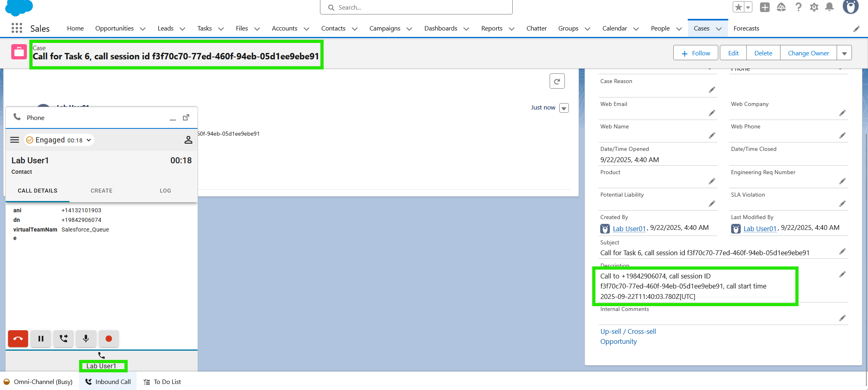Viewport: 868px width, 390px height.
Task: Toggle call recording
Action: 108,339
